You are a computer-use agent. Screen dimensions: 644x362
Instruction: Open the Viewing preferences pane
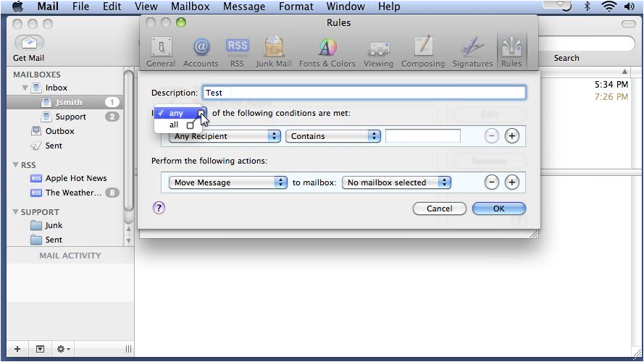click(x=378, y=52)
